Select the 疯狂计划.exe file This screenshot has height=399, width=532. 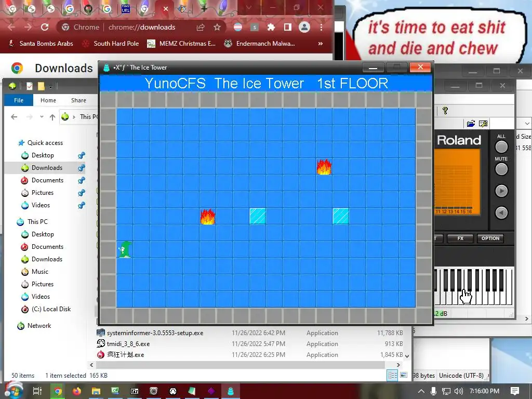[x=126, y=354]
